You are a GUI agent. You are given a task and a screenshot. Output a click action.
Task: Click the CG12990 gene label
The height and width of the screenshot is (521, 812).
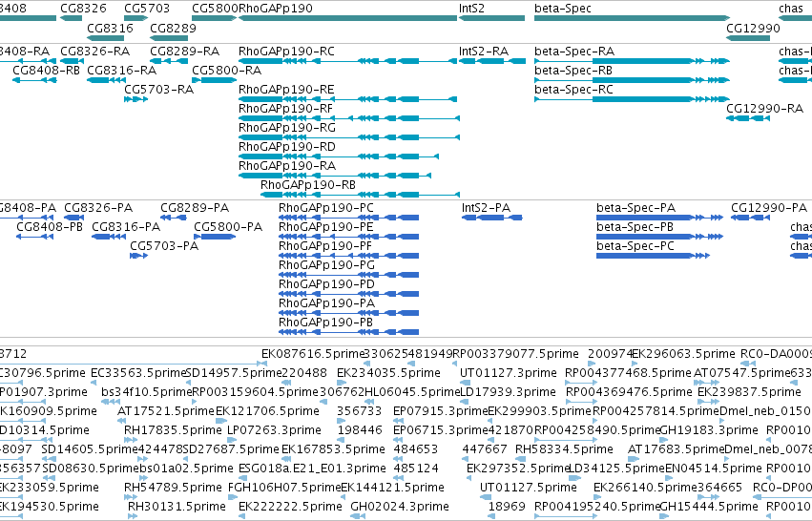tap(753, 28)
